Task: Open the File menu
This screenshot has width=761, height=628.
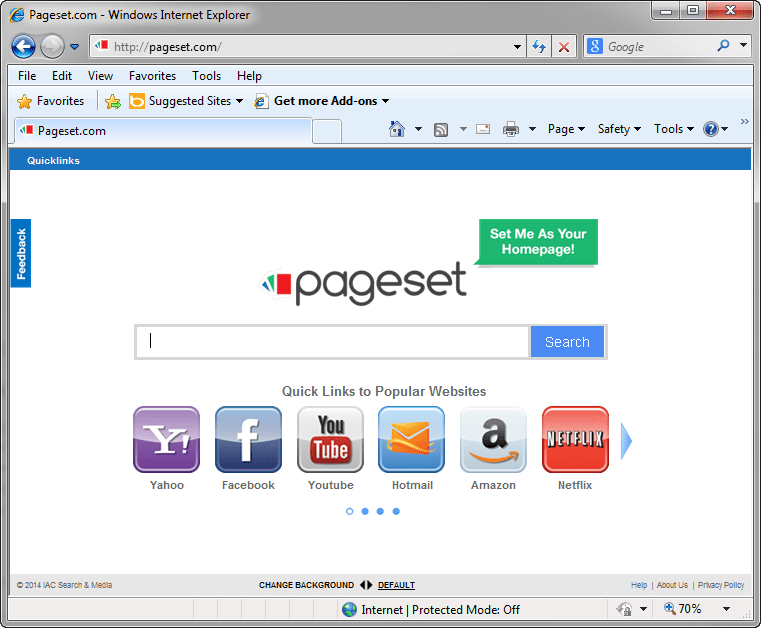Action: tap(27, 76)
